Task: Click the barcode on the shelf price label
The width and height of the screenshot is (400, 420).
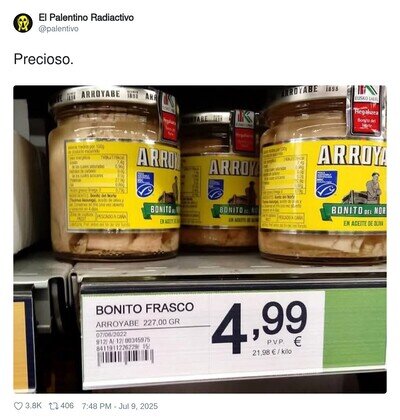Action: pyautogui.click(x=125, y=358)
